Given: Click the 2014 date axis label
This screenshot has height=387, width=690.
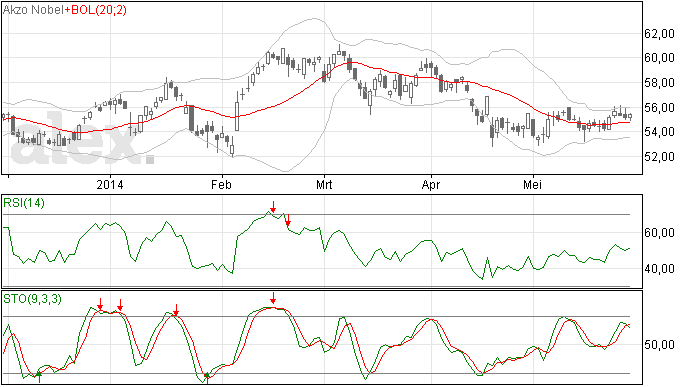Looking at the screenshot, I should [110, 184].
